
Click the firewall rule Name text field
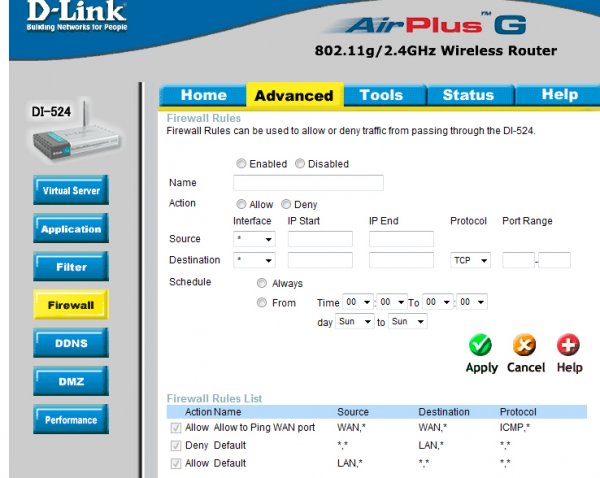(308, 183)
